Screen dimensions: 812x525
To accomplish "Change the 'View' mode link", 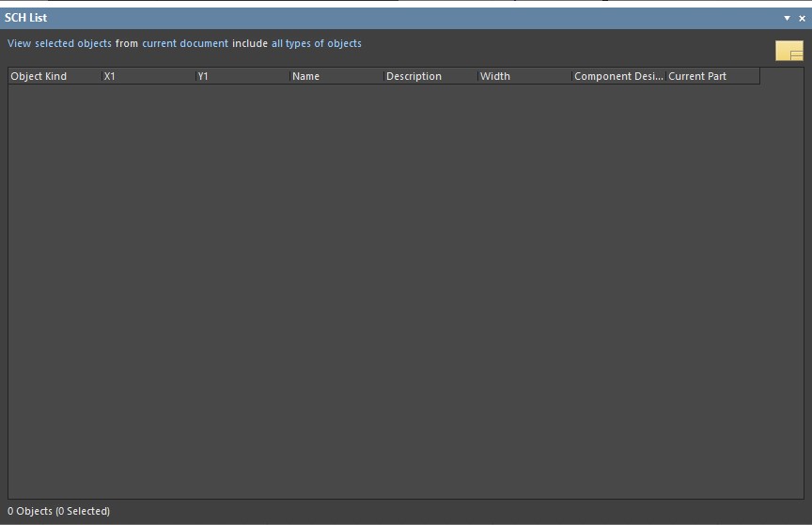I will [x=19, y=43].
